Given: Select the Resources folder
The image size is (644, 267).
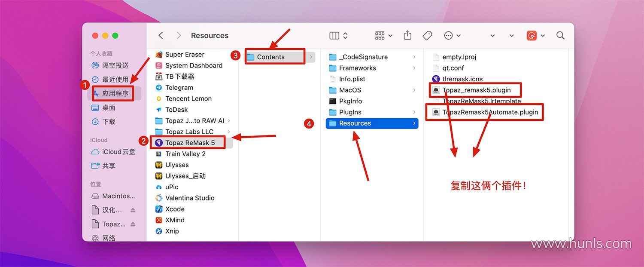Looking at the screenshot, I should click(372, 123).
